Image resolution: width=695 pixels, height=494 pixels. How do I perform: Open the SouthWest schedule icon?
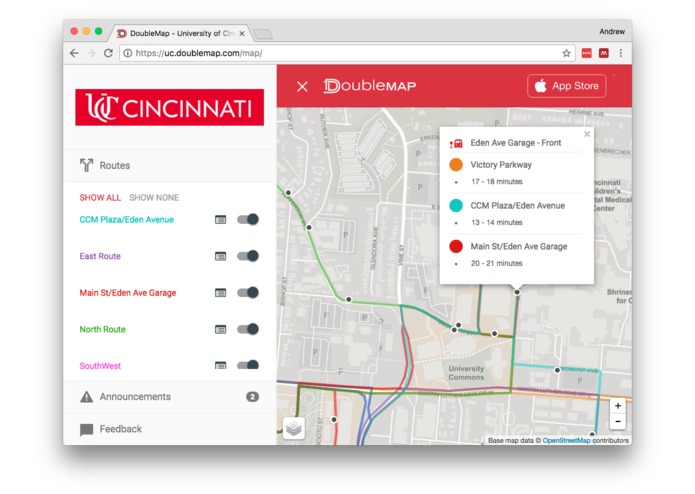(220, 366)
